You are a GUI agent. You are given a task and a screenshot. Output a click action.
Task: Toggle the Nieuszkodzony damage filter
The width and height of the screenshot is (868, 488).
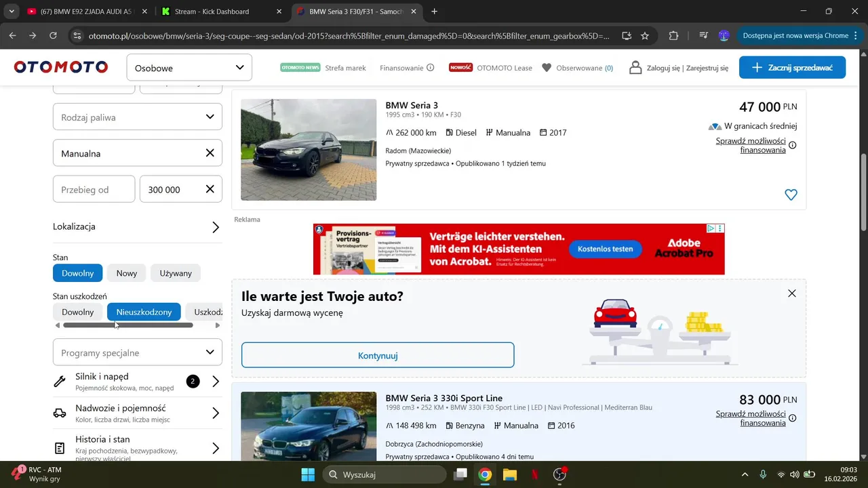(144, 312)
